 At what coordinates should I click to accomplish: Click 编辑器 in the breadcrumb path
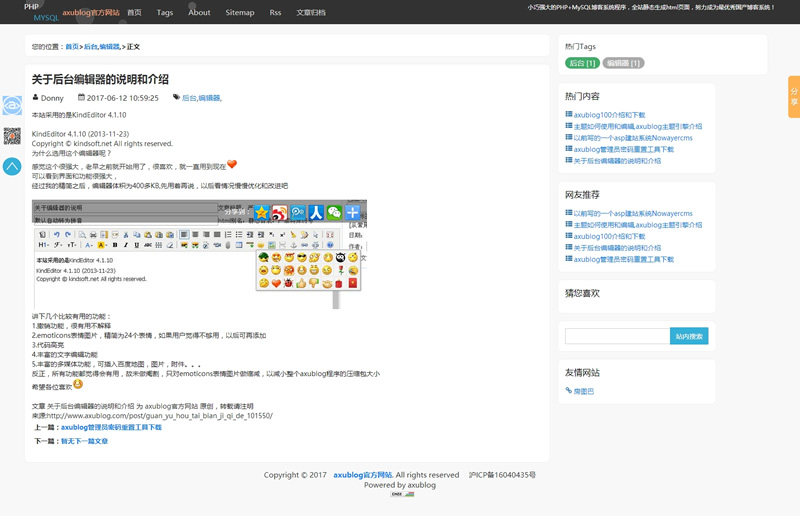coord(109,46)
